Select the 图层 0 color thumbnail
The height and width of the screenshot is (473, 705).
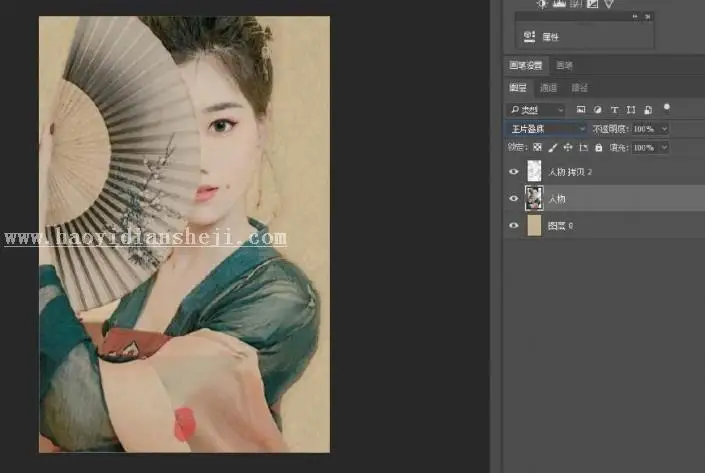[x=534, y=225]
